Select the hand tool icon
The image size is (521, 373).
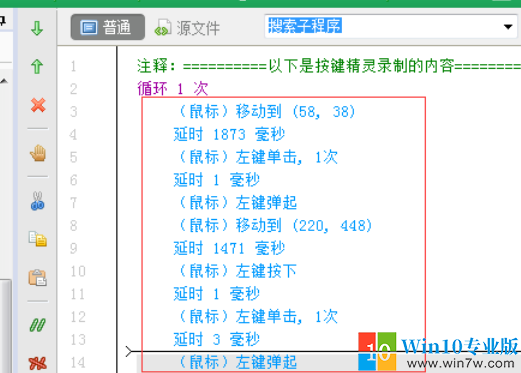38,153
